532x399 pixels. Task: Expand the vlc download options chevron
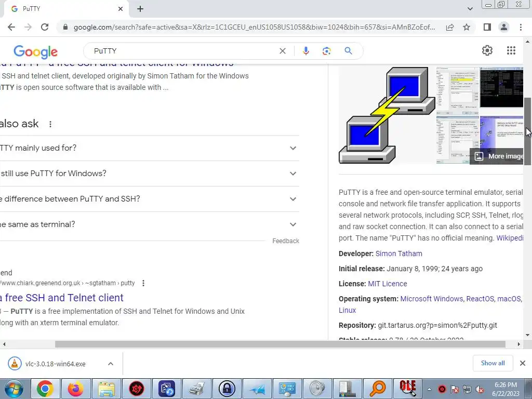pos(111,364)
